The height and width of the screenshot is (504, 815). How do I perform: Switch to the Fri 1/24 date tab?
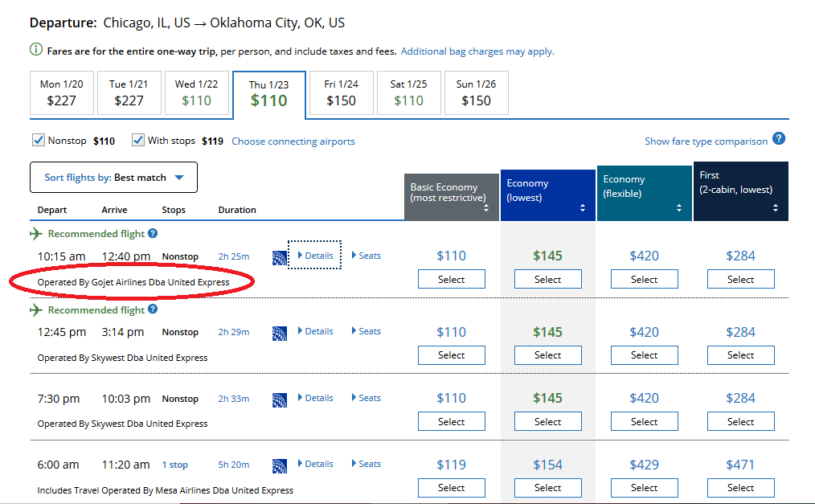[341, 92]
